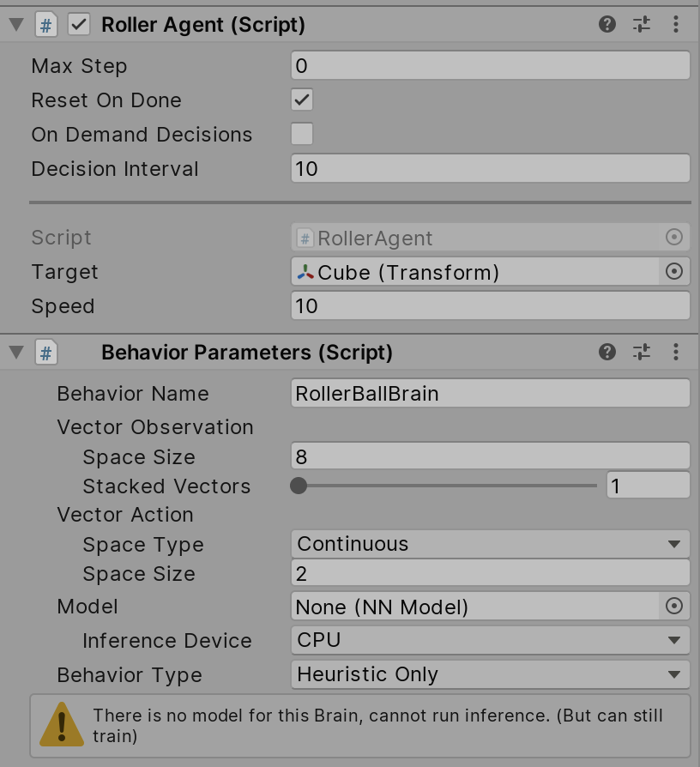
Task: Click the Roller Agent script icon
Action: tap(46, 24)
